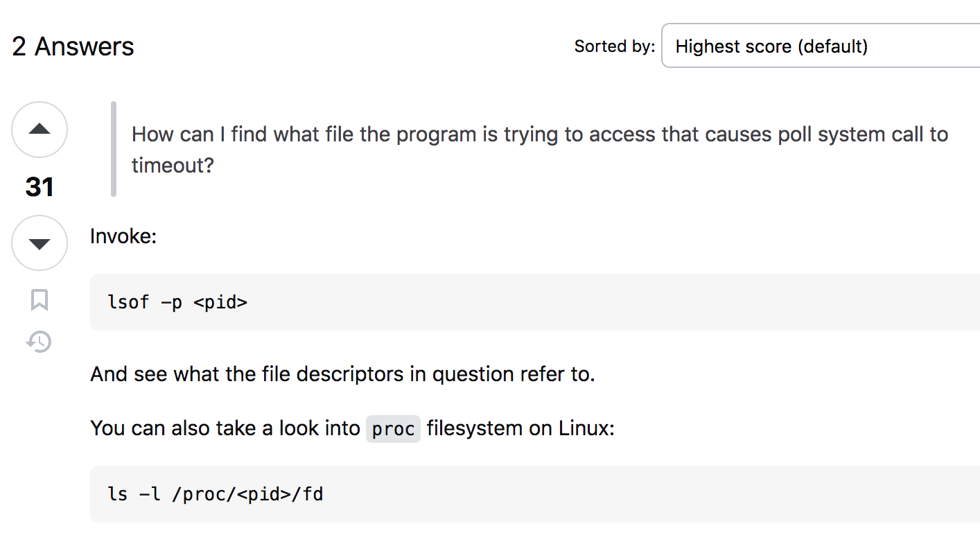This screenshot has width=980, height=560.
Task: Bookmark this answer
Action: [40, 300]
